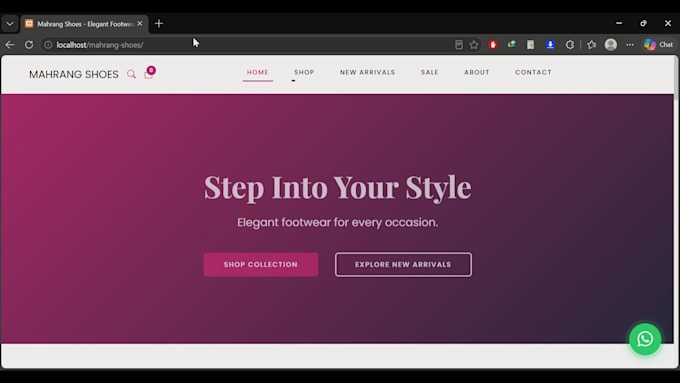The width and height of the screenshot is (680, 383).
Task: Click the page vertical scrollbar
Action: tap(676, 79)
